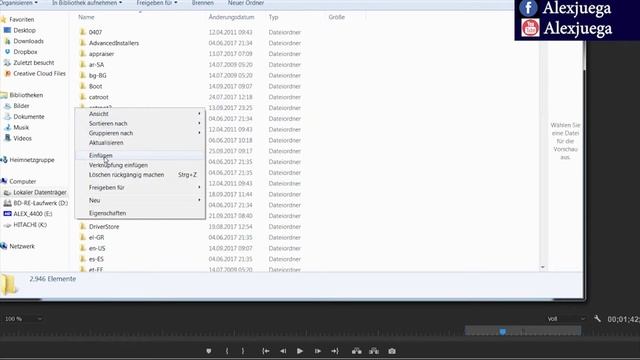Select the en-US folder

97,249
